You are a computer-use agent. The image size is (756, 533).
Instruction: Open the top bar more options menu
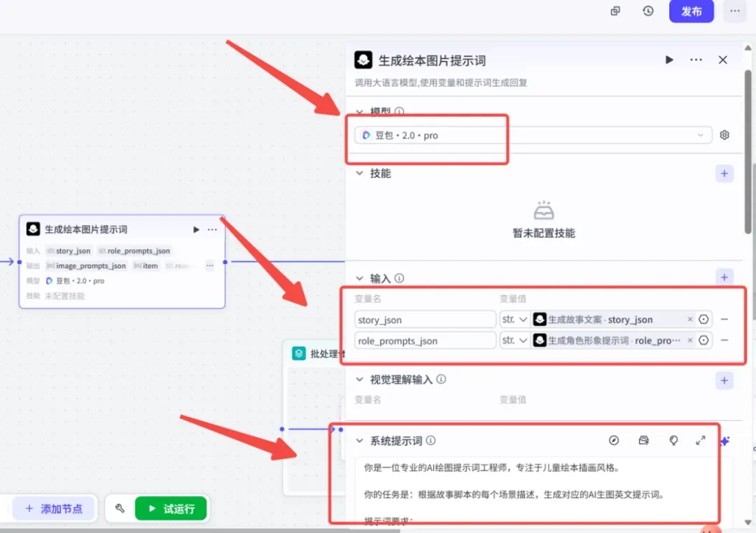735,11
